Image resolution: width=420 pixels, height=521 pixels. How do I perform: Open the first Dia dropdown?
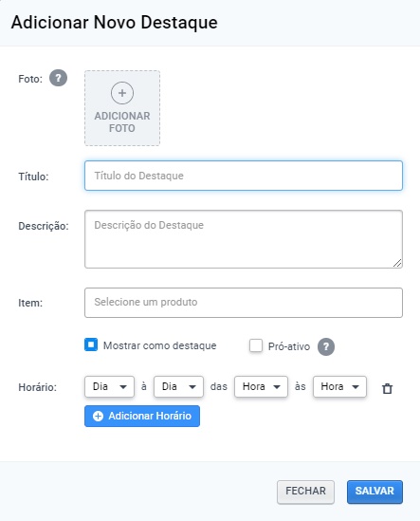click(110, 387)
